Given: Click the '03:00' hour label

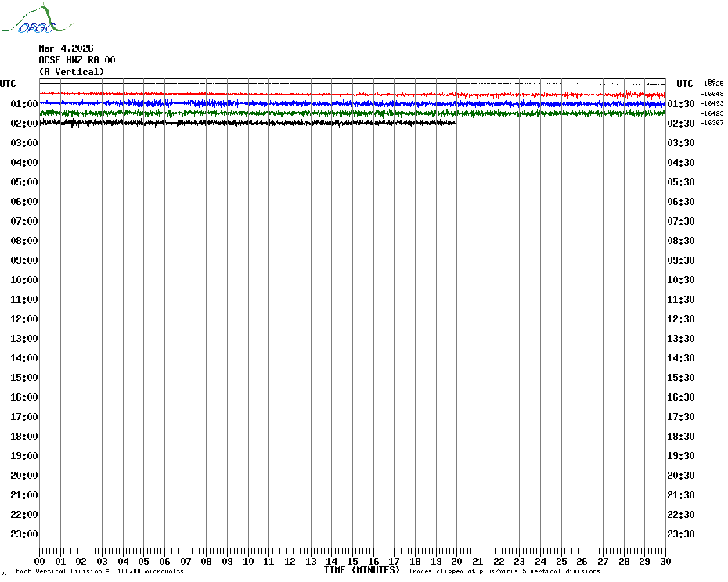Looking at the screenshot, I should pos(24,143).
